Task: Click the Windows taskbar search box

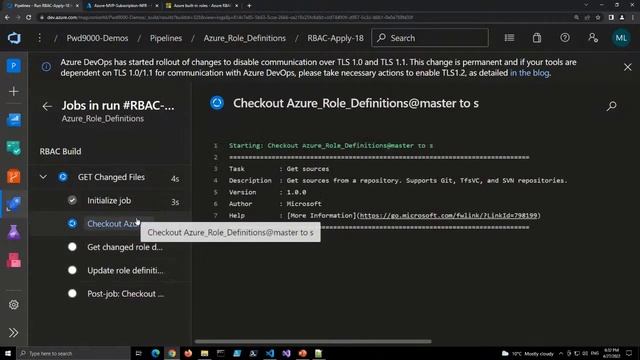Action: (73, 353)
